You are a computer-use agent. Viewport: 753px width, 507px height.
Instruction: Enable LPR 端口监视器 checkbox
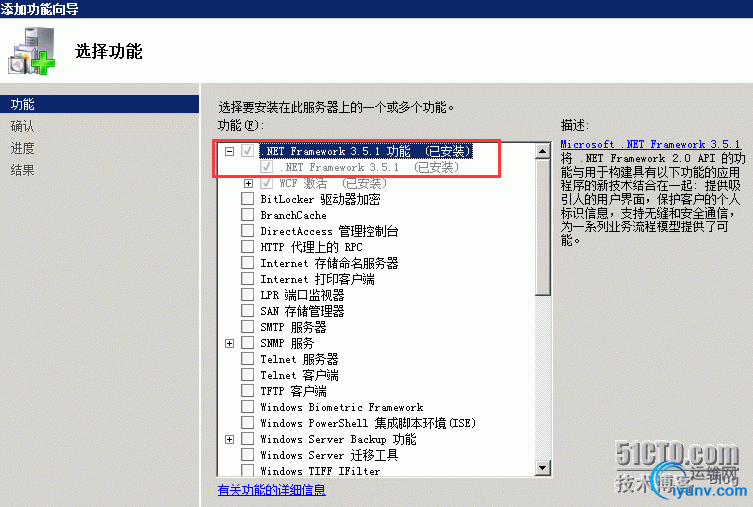coord(247,295)
